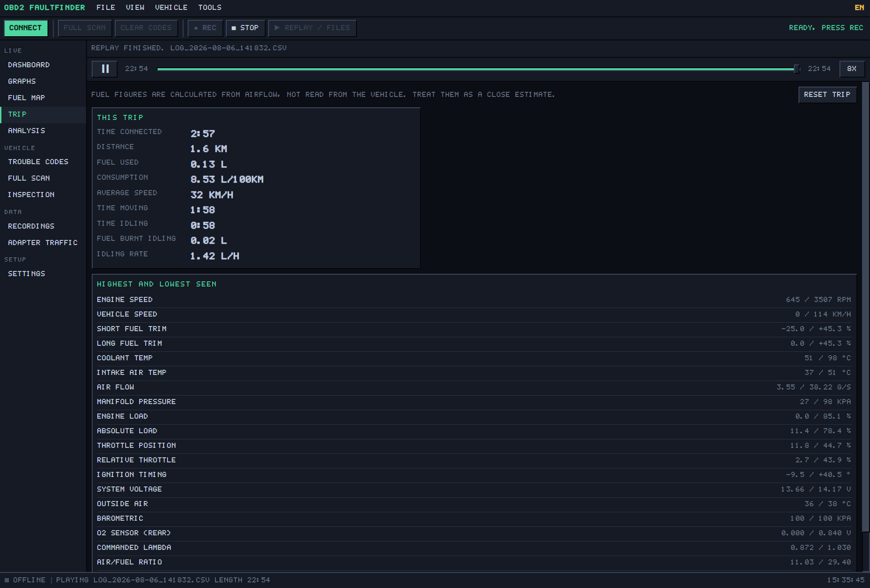
Task: Open the File menu
Action: coord(106,8)
